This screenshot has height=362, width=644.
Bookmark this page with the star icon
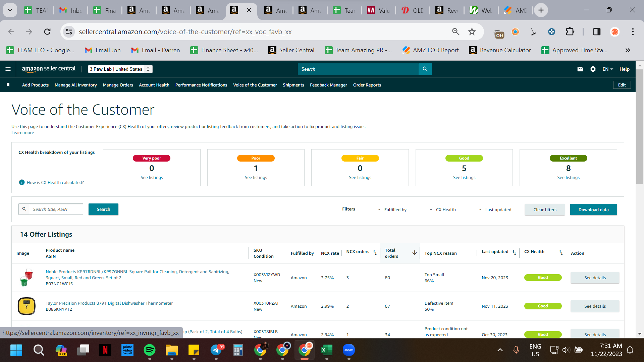coord(472,32)
